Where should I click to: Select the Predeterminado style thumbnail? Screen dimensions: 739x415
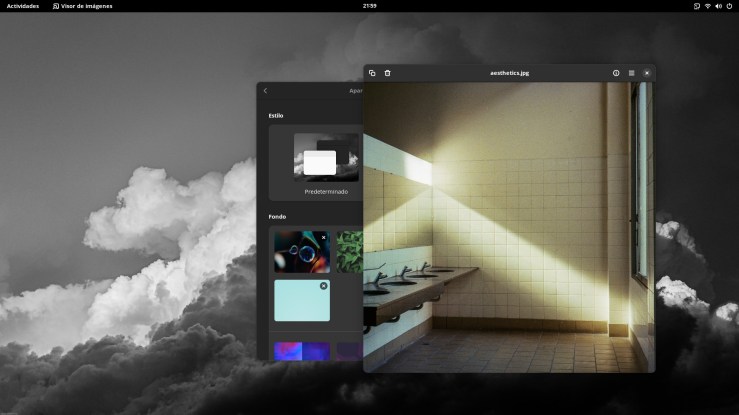[326, 158]
